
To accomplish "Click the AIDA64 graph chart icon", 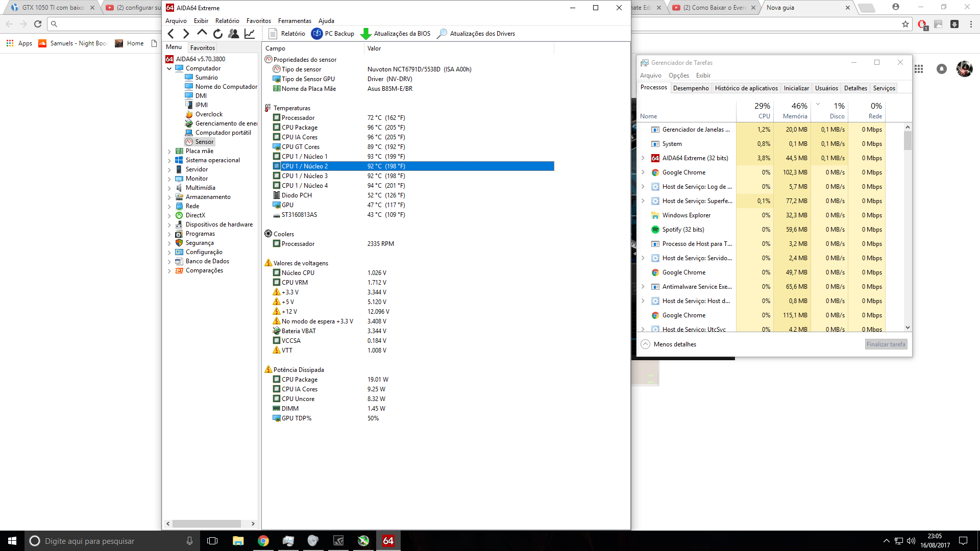I will click(250, 34).
